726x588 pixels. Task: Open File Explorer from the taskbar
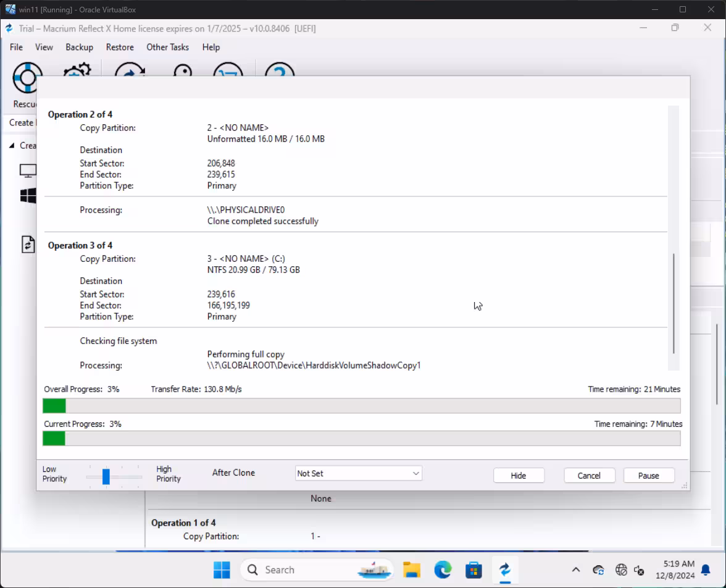click(x=411, y=569)
